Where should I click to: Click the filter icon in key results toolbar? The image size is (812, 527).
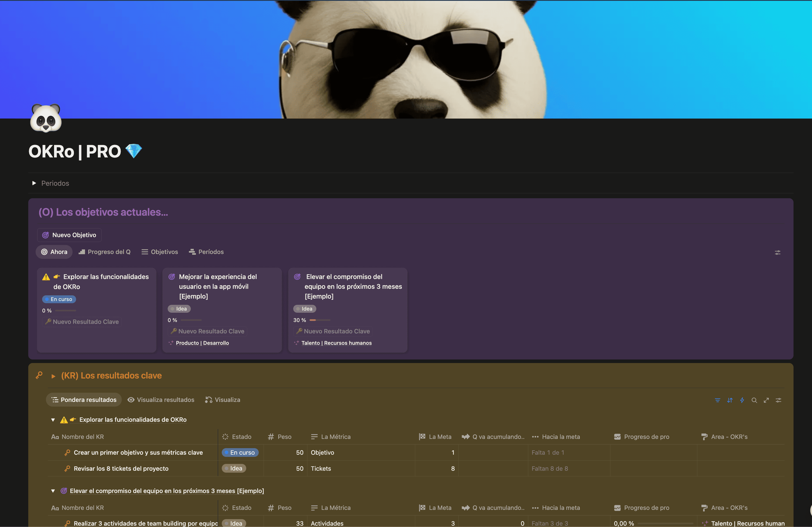coord(717,400)
